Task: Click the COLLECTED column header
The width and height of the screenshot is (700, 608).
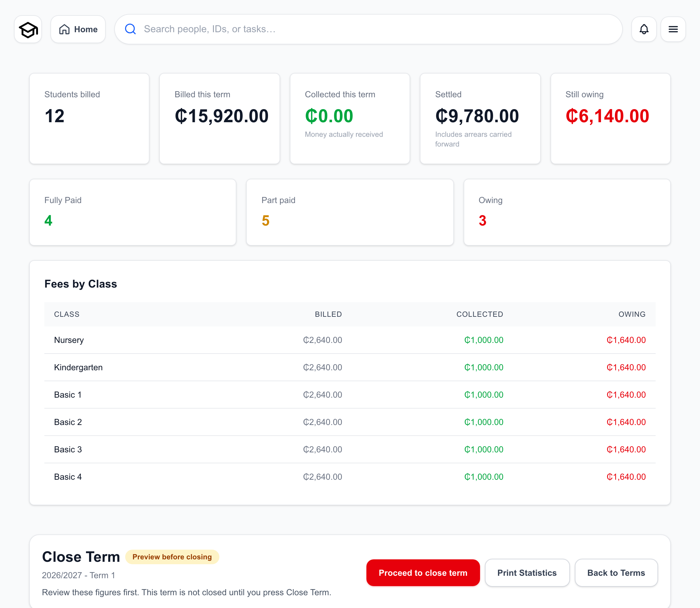Action: pos(479,314)
